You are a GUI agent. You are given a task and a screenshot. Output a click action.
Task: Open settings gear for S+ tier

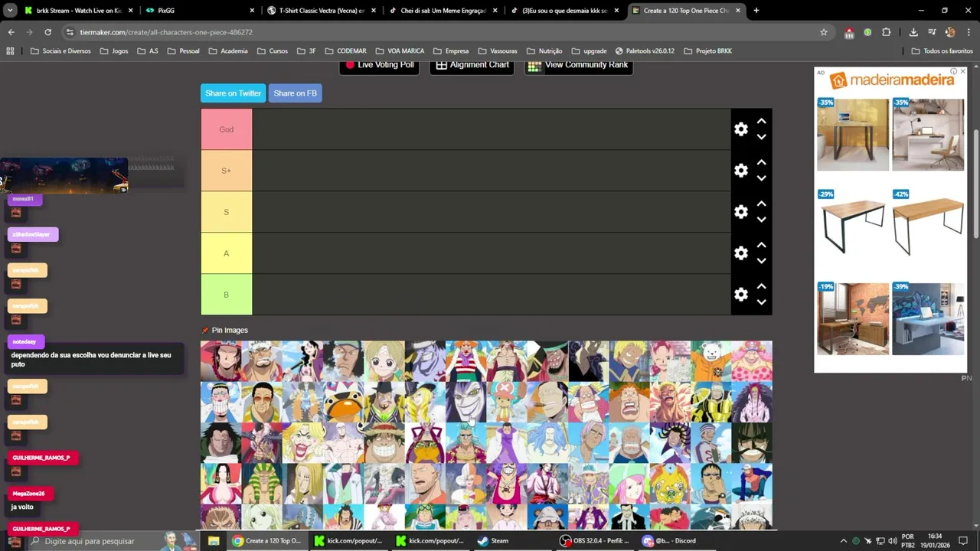pyautogui.click(x=740, y=171)
